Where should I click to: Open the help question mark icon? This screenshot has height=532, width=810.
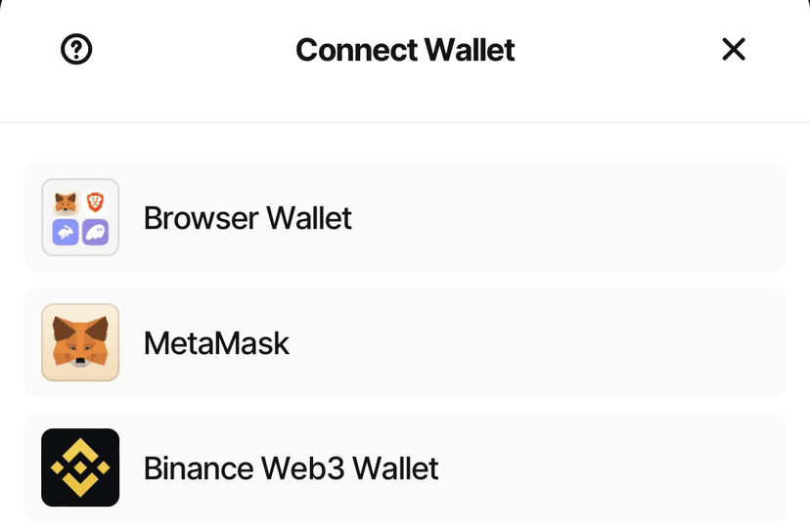click(x=76, y=49)
